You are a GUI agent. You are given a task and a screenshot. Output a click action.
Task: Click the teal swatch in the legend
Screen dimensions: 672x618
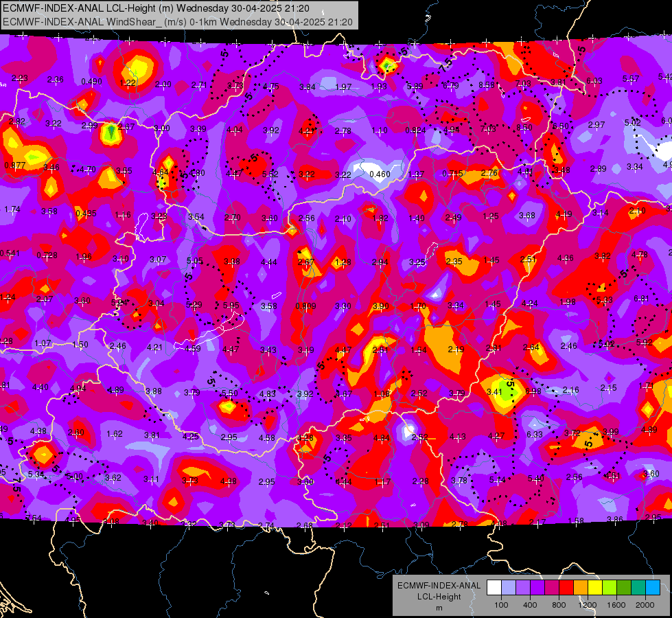[638, 588]
